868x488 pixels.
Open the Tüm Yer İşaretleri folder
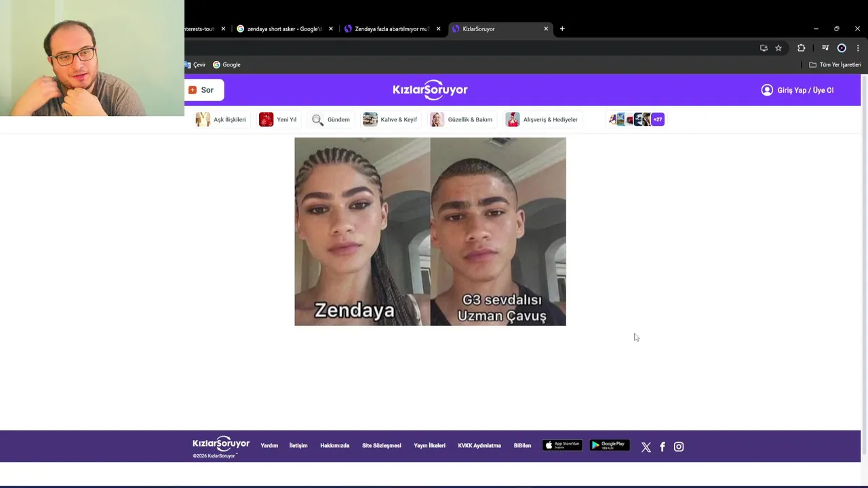[835, 65]
